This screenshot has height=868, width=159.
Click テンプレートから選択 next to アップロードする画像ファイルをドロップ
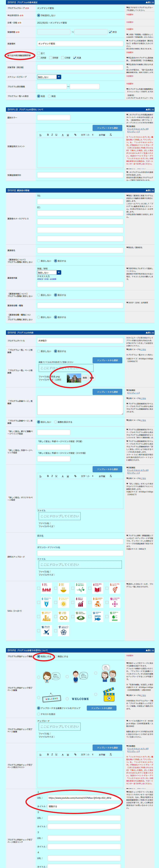point(101,708)
